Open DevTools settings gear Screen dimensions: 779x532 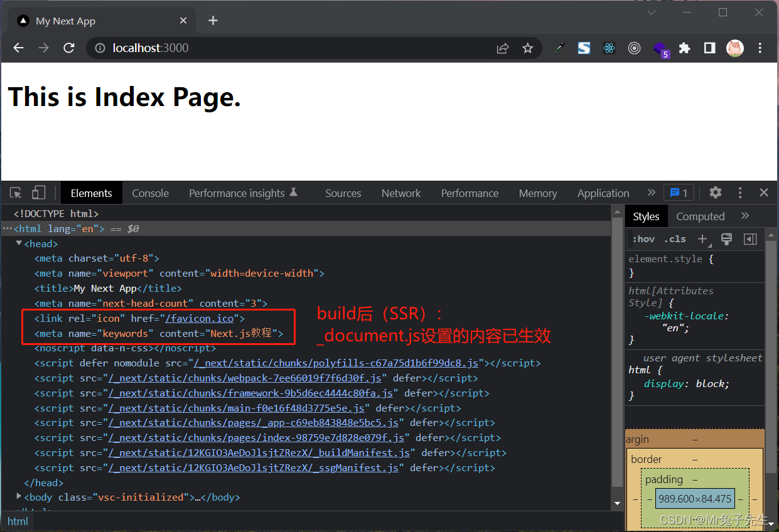[716, 193]
